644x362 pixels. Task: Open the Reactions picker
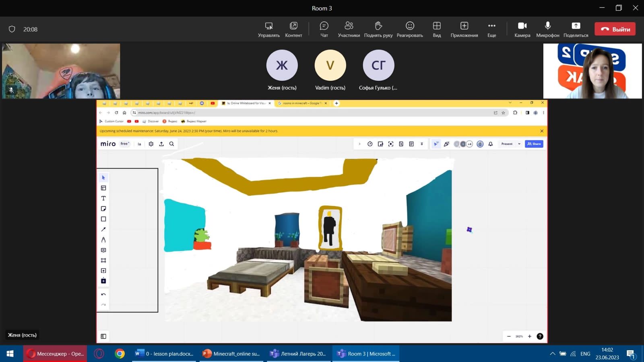(409, 29)
